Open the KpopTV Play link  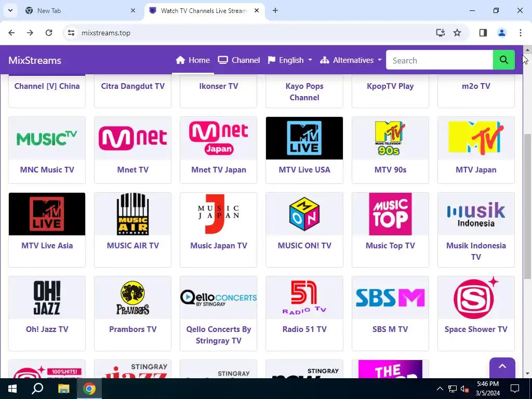pos(390,86)
